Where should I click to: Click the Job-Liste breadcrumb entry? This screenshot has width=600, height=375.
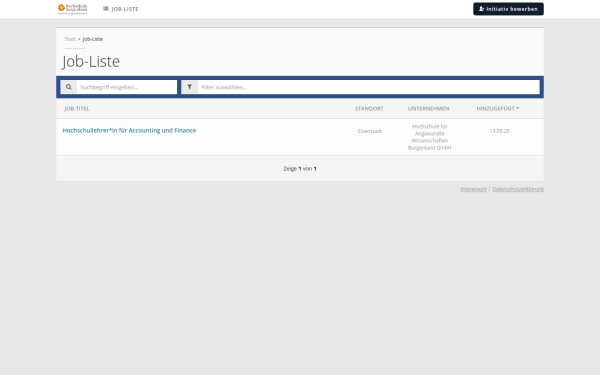tap(93, 39)
